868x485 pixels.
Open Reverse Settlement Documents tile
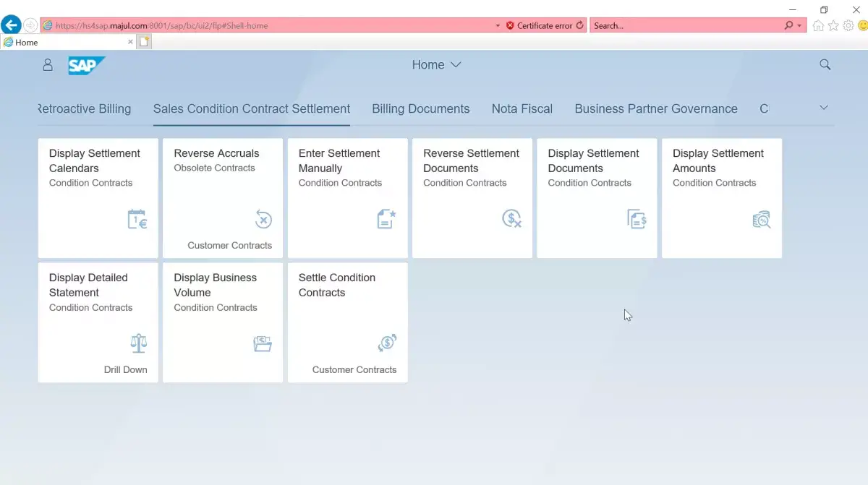click(x=472, y=198)
